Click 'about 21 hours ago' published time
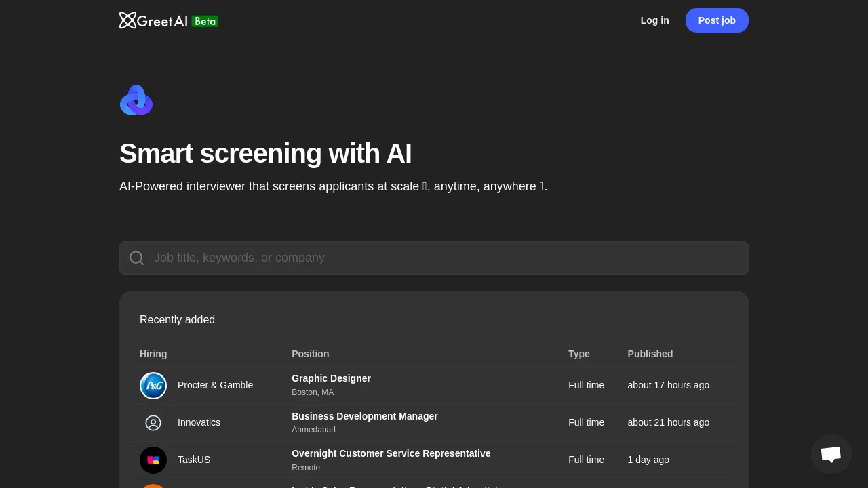868x488 pixels. point(669,422)
